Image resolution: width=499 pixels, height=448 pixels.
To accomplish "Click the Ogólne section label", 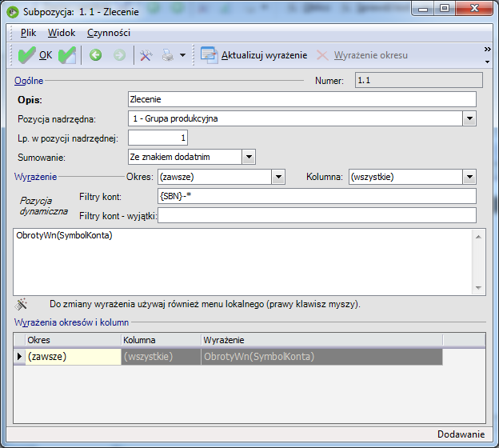I will [x=29, y=81].
